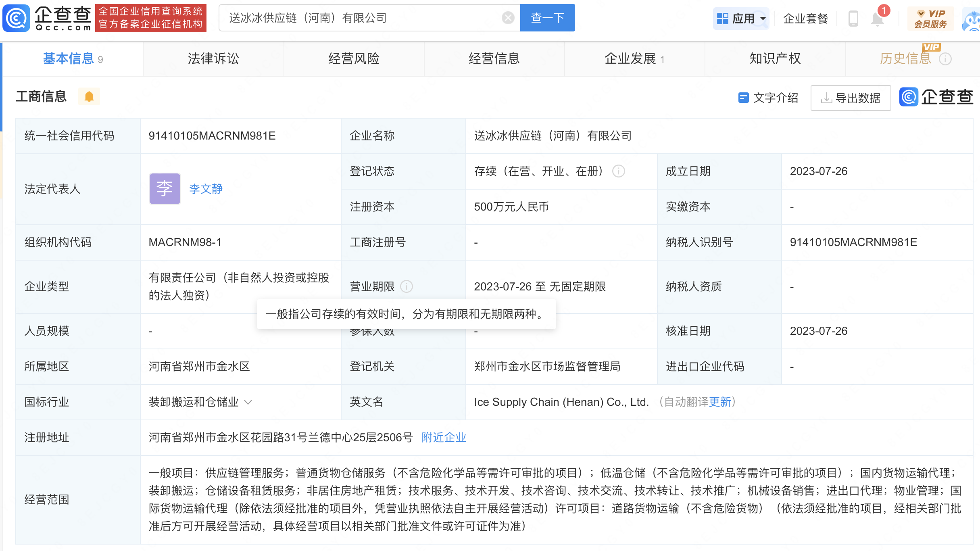Click the 导出数据 export button
Image resolution: width=980 pixels, height=551 pixels.
point(851,98)
